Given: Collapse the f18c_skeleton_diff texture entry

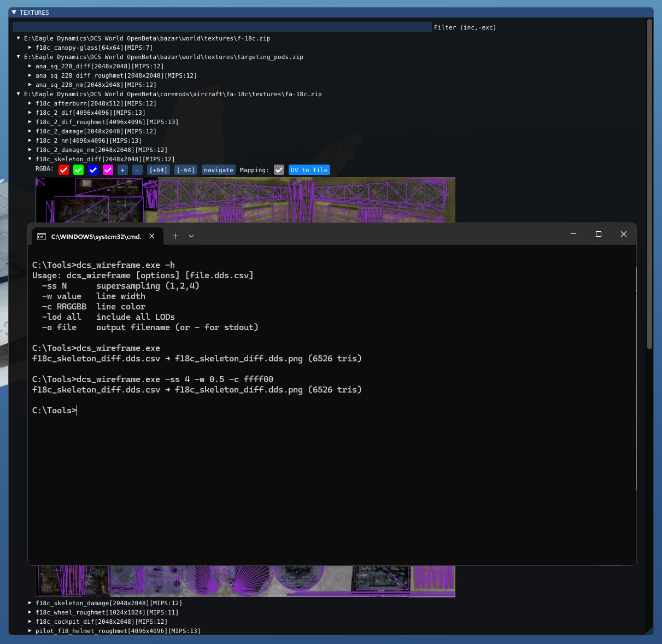Looking at the screenshot, I should pos(30,159).
